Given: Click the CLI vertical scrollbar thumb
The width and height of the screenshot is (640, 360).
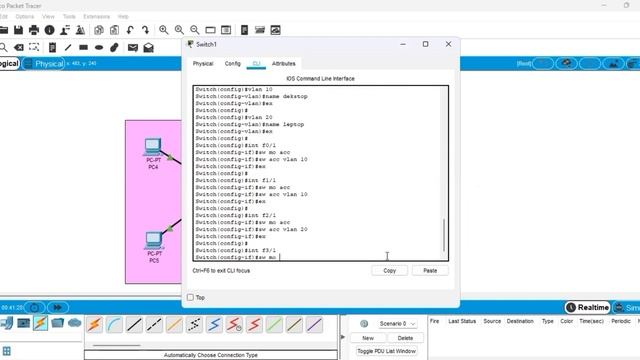Looking at the screenshot, I should click(x=444, y=235).
